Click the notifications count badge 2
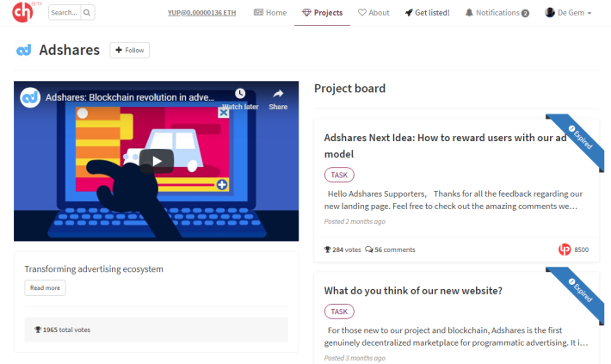This screenshot has height=364, width=611. click(525, 13)
